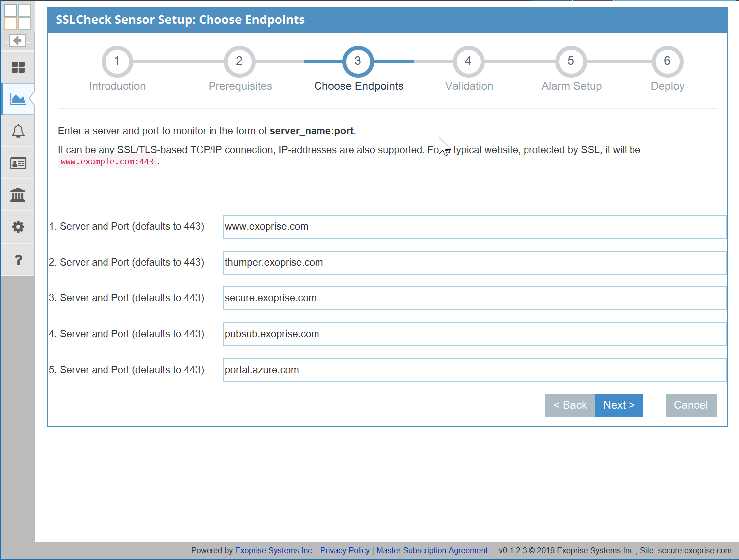
Task: Collapse sidebar with back arrow icon
Action: point(17,40)
